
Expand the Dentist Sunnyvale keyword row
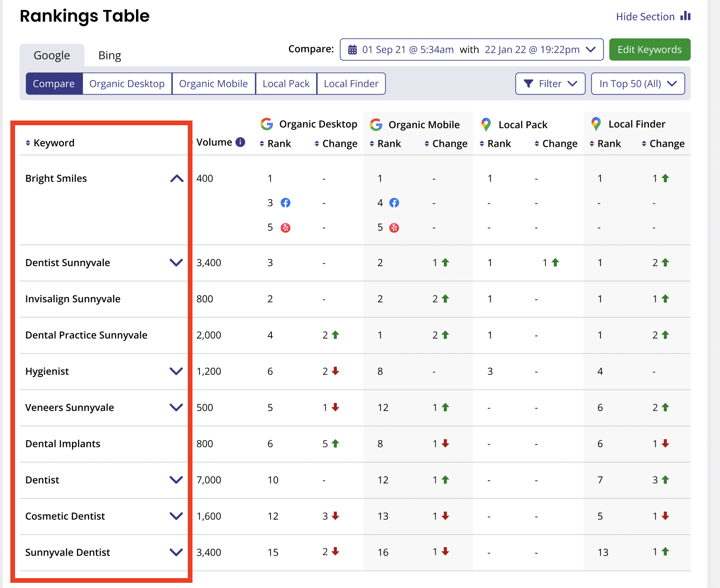(176, 263)
